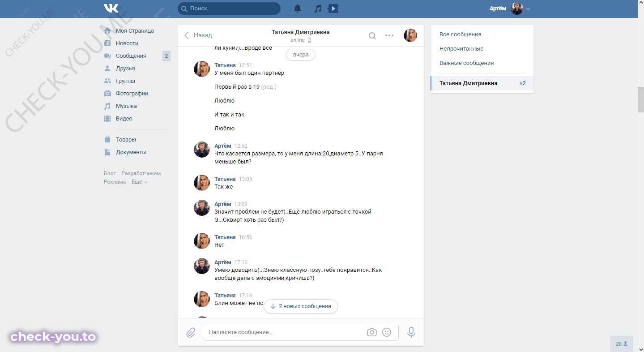Select message 'И так и так'
The height and width of the screenshot is (352, 644).
pyautogui.click(x=230, y=115)
